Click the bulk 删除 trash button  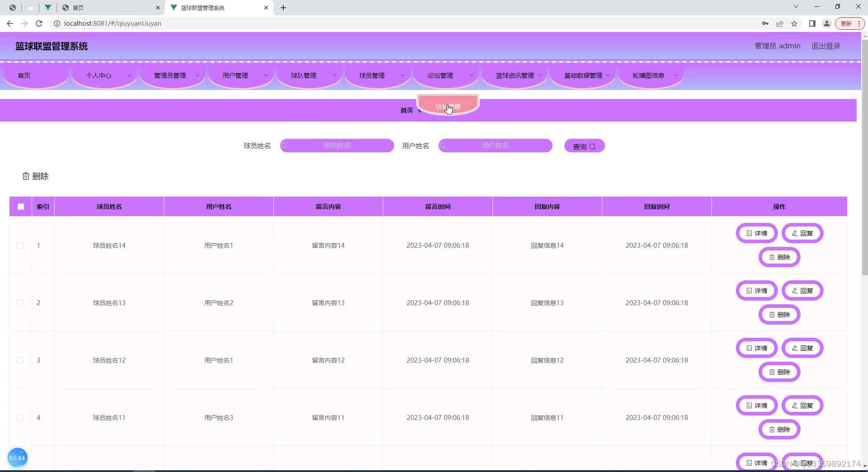click(36, 176)
